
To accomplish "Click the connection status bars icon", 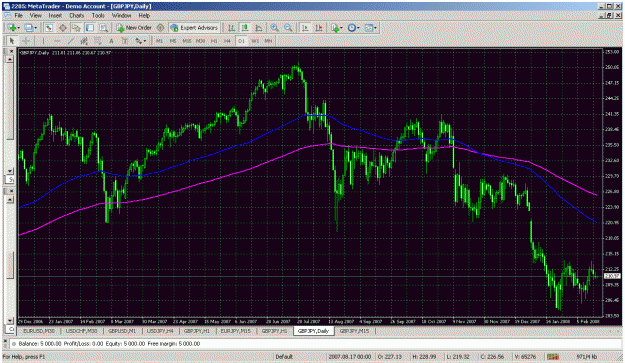I will click(x=552, y=357).
